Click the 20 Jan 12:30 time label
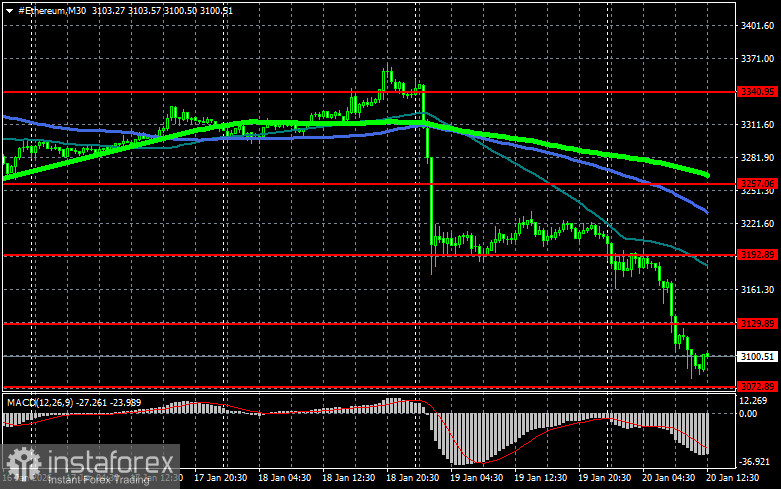The image size is (781, 489). point(733,478)
